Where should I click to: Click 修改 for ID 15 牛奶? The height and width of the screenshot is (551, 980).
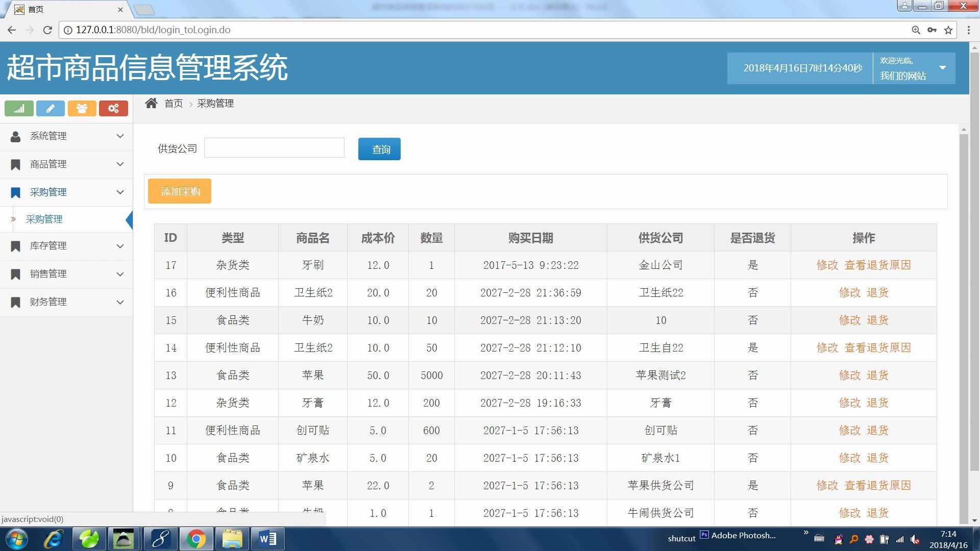click(850, 320)
